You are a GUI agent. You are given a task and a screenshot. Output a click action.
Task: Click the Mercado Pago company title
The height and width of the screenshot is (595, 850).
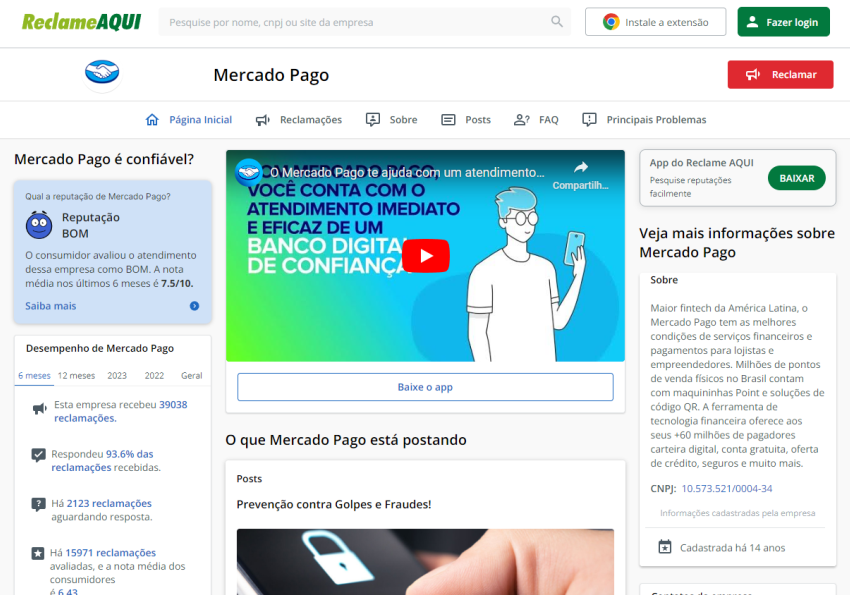tap(271, 75)
